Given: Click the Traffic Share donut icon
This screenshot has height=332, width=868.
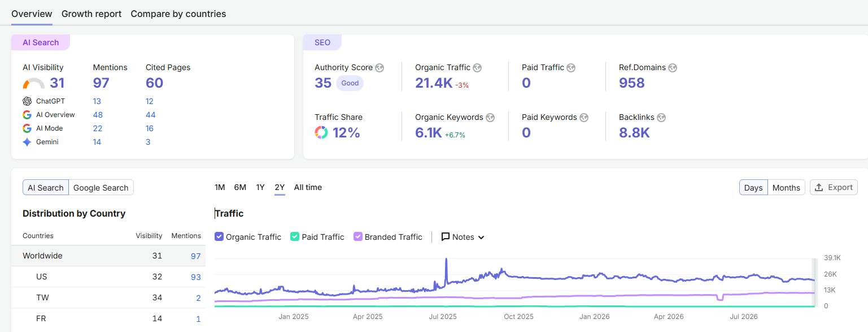Looking at the screenshot, I should tap(321, 133).
